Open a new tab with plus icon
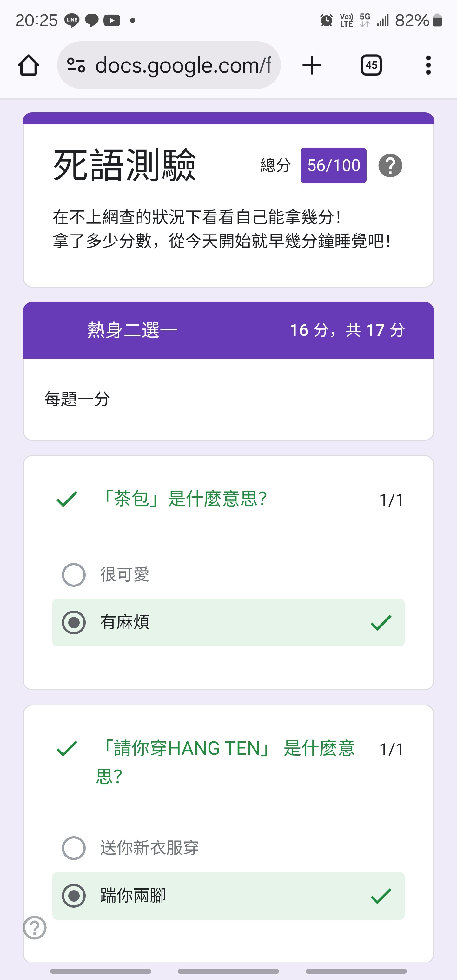The width and height of the screenshot is (457, 980). tap(312, 65)
